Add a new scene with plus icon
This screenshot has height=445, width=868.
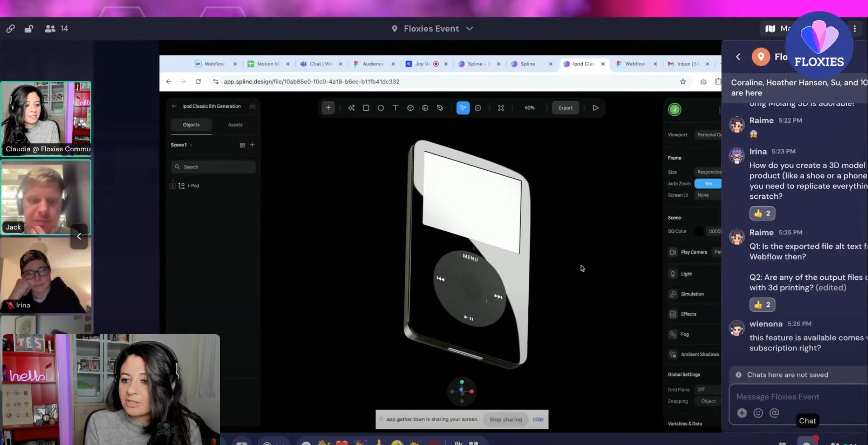252,145
